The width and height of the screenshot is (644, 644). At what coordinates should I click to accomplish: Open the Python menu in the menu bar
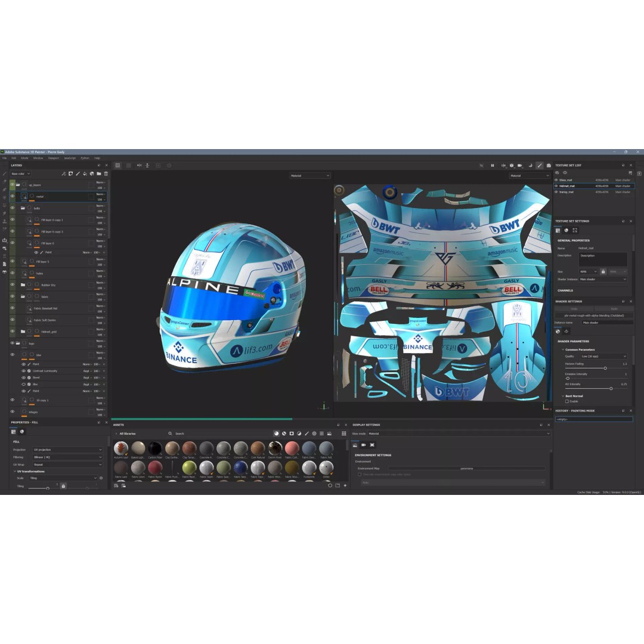(x=85, y=158)
